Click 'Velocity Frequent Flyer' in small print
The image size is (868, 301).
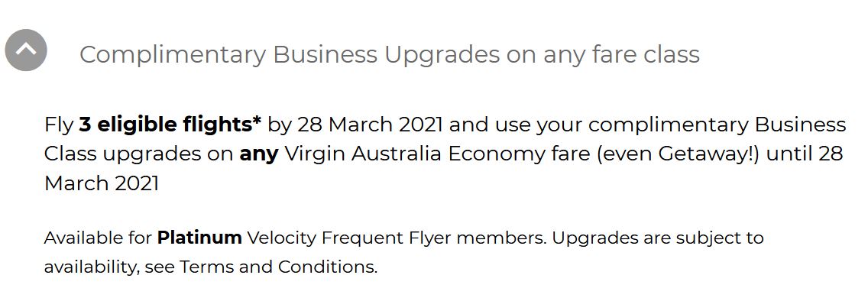(x=348, y=238)
